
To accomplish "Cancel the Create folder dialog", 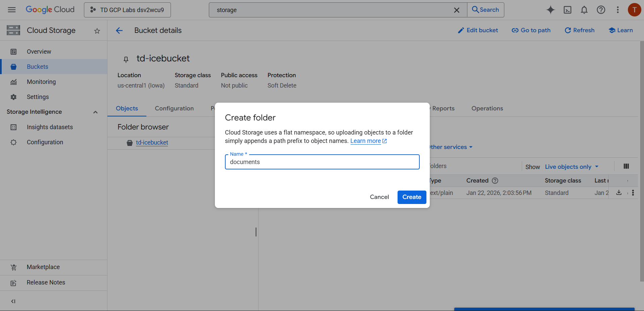I will [x=379, y=197].
